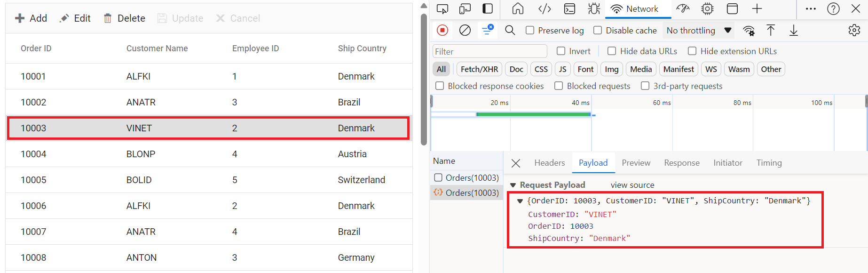Screen dimensions: 868x273
Task: Open the DevTools help icon
Action: coord(833,9)
